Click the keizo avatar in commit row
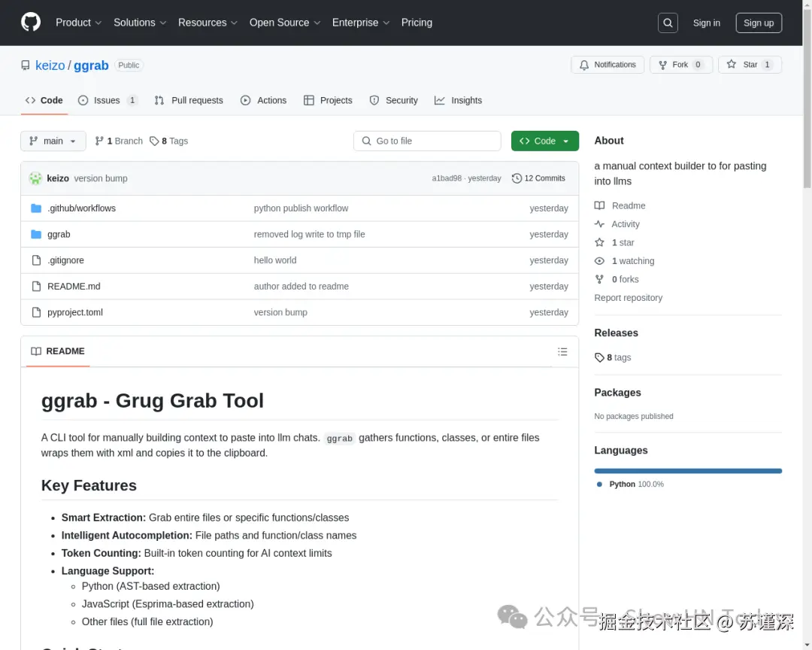This screenshot has height=650, width=812. (x=35, y=178)
